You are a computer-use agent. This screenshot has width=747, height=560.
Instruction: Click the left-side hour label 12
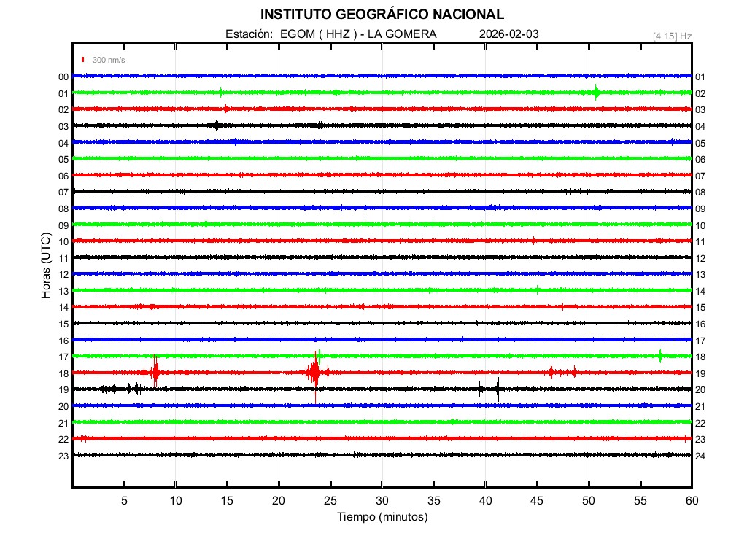[x=63, y=274]
